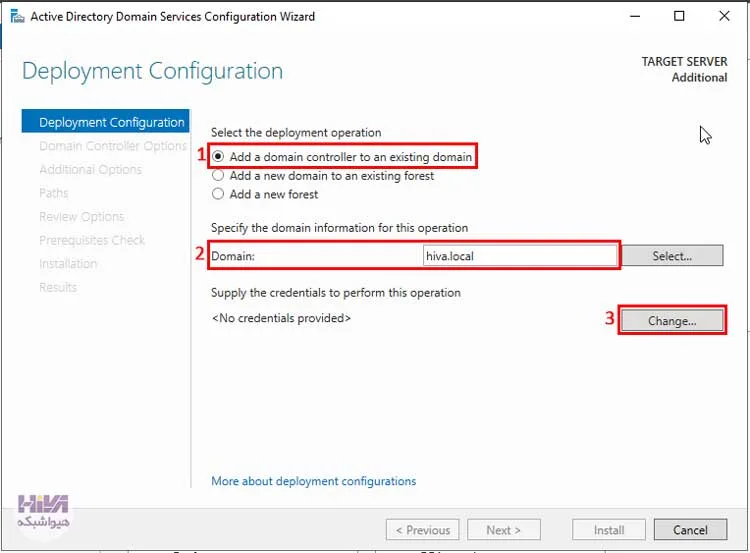Open More about deployment configurations link

click(x=313, y=481)
